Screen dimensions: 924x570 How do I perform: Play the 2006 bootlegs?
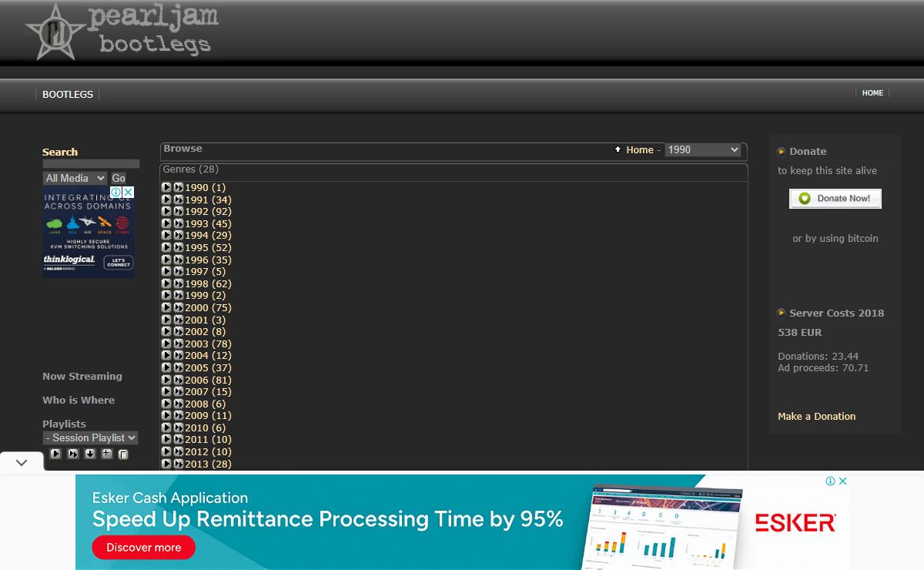(166, 380)
